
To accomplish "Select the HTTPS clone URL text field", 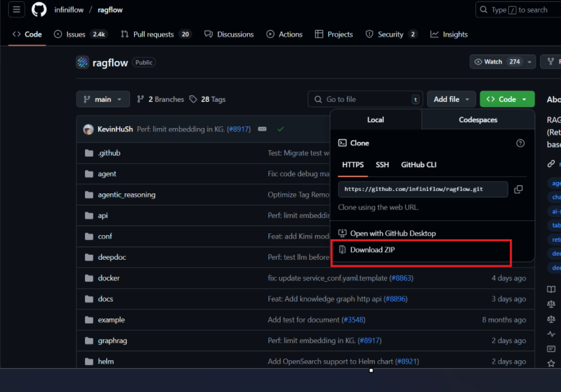I will pos(423,189).
